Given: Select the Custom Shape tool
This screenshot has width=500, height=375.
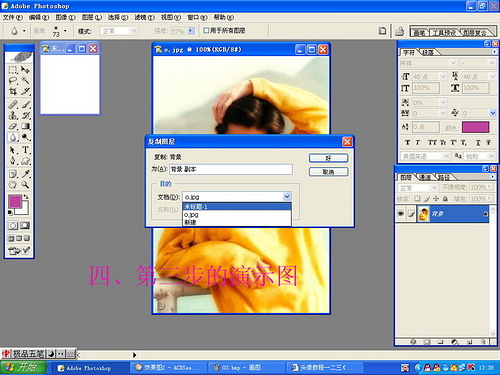Looking at the screenshot, I should point(25,161).
